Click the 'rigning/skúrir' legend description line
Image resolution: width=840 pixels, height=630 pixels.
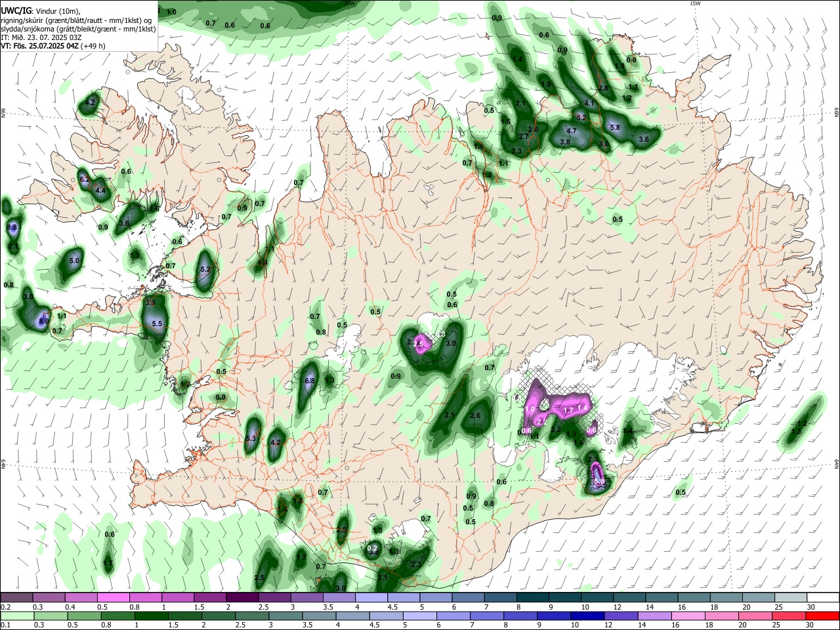pos(76,20)
